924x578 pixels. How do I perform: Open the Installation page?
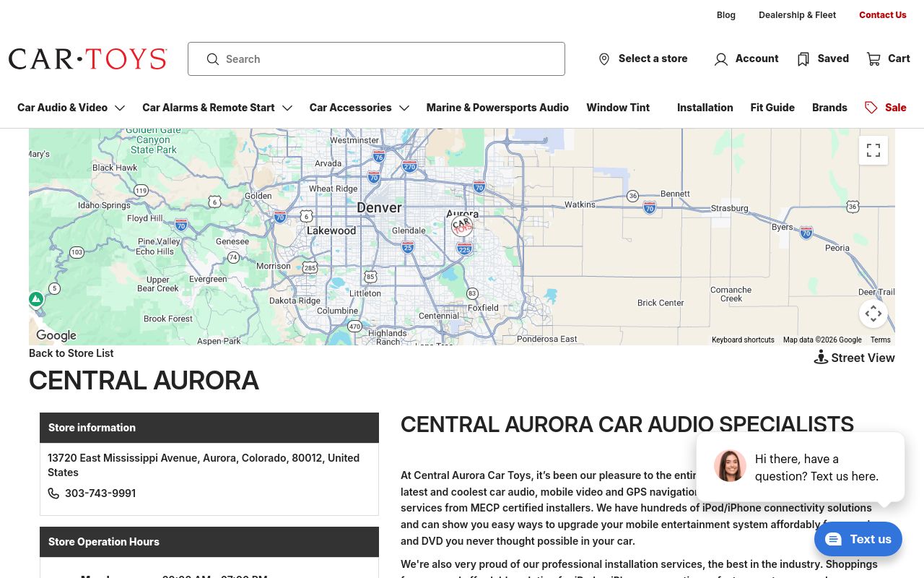[x=705, y=108]
